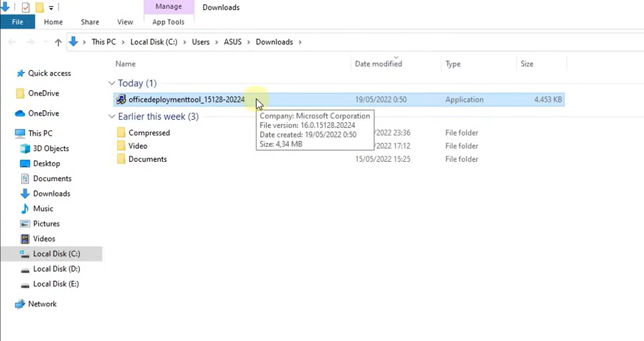Viewport: 644px width, 341px height.
Task: Sort by the Date modified column header
Action: 378,64
